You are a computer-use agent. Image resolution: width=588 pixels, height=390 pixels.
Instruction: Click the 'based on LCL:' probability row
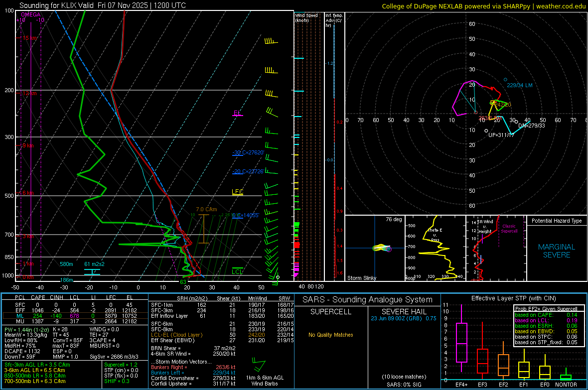tap(546, 320)
